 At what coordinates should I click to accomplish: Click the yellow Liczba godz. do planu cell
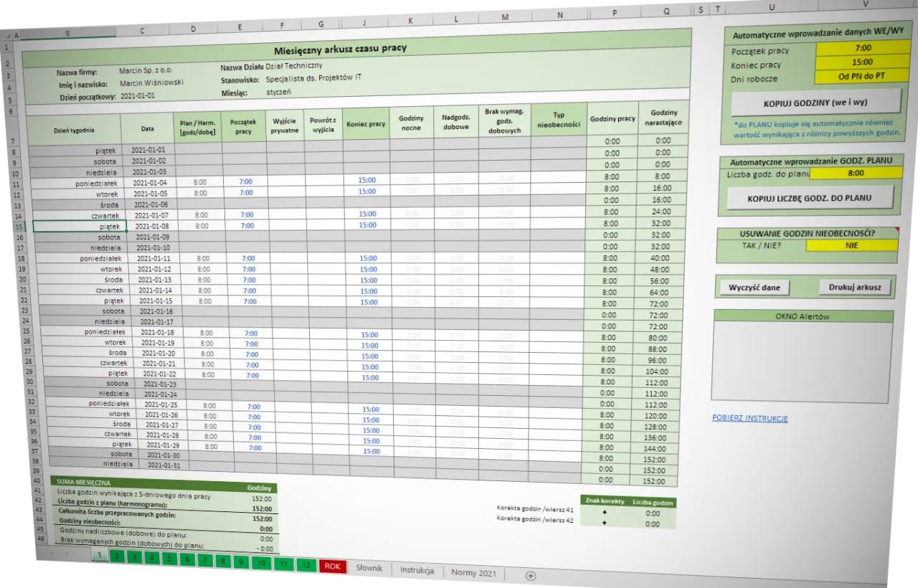click(856, 173)
